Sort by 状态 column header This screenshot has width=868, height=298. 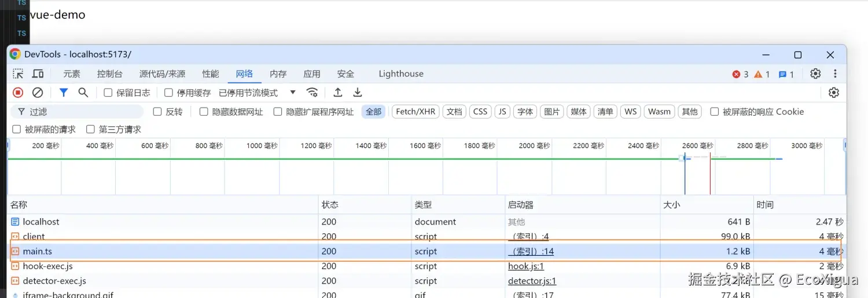365,205
